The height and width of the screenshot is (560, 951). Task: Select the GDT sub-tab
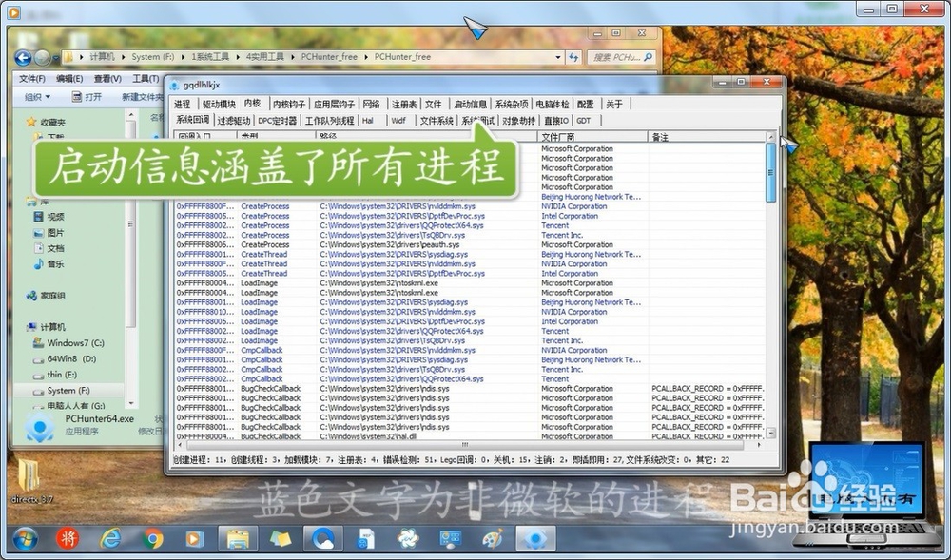click(584, 121)
